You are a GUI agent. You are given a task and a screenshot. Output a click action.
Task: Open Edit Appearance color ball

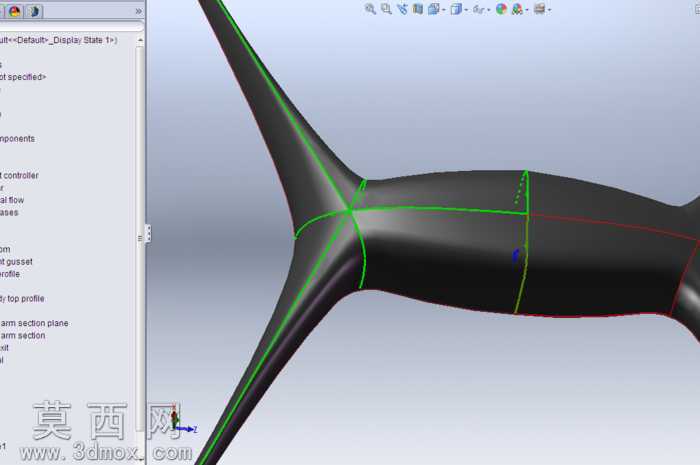pyautogui.click(x=501, y=9)
